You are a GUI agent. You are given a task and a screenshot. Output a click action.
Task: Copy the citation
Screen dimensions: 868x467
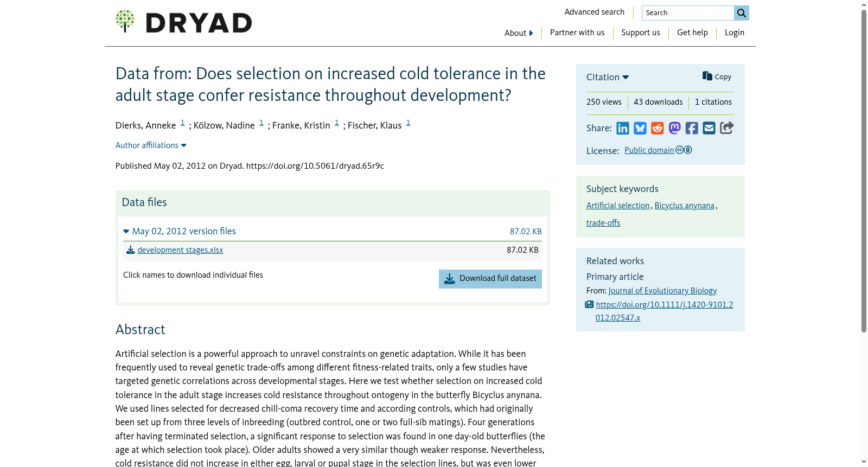click(717, 76)
